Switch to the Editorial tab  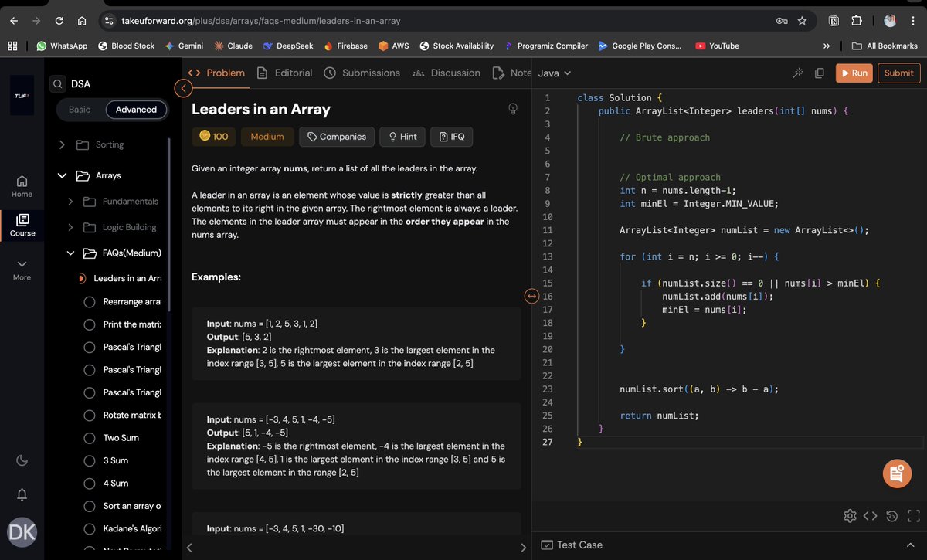pos(284,73)
